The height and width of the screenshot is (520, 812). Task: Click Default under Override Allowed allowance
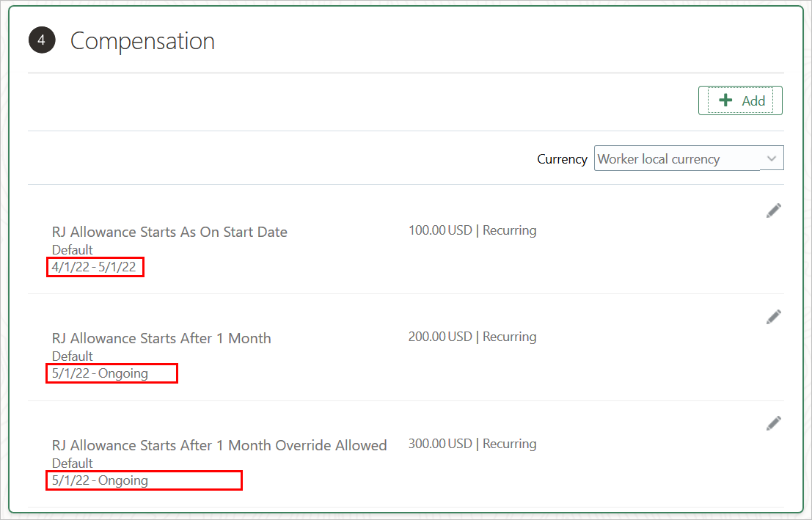pyautogui.click(x=73, y=464)
